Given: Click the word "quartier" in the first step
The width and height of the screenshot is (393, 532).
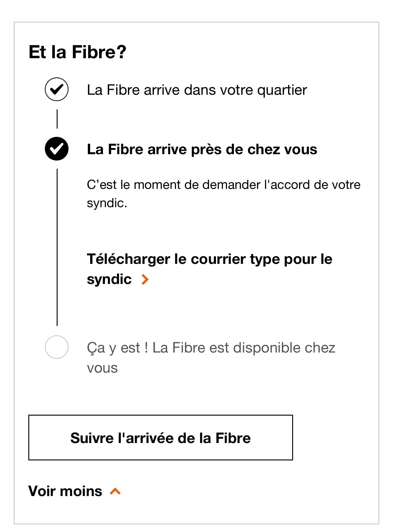Looking at the screenshot, I should click(282, 90).
